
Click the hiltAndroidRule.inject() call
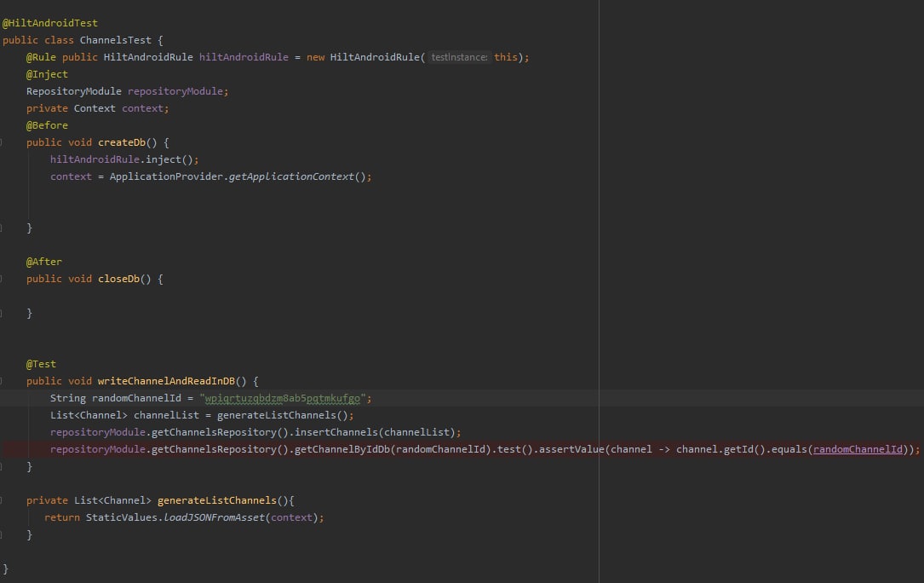tap(124, 160)
